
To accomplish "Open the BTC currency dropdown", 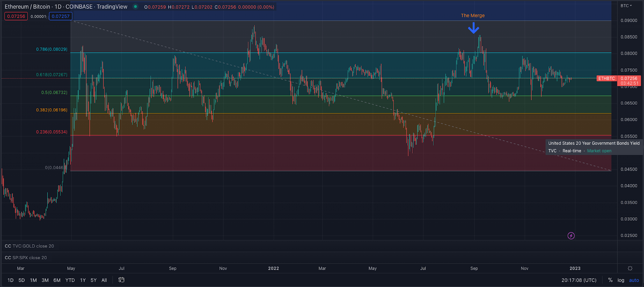I will tap(626, 6).
